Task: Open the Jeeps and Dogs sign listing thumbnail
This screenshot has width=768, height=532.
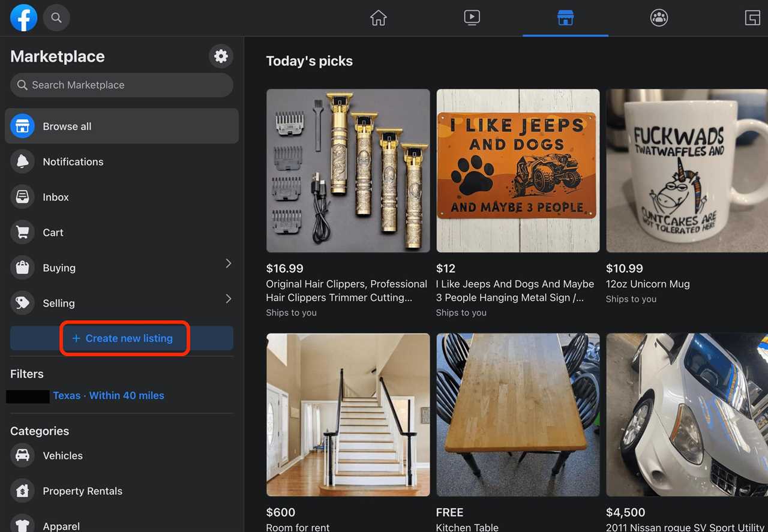Action: [x=518, y=171]
